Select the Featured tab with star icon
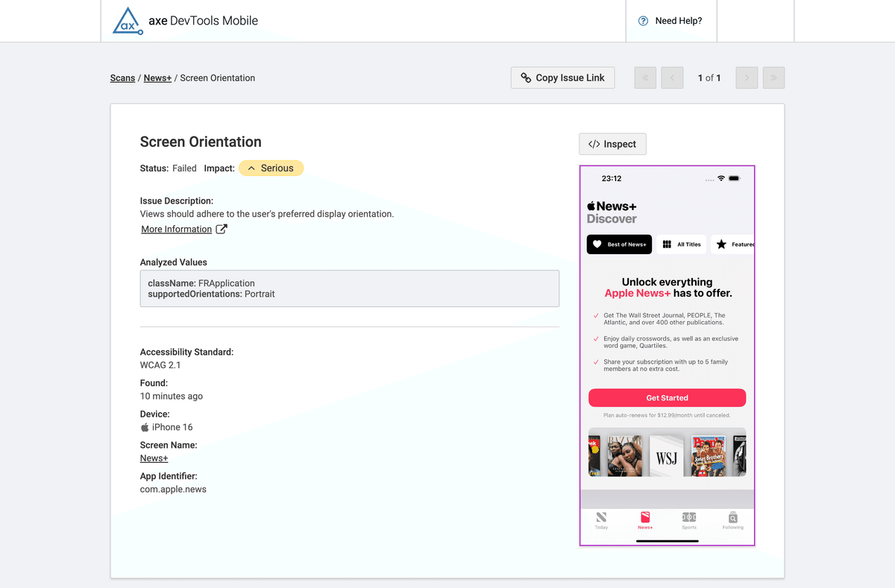The image size is (895, 588). (734, 244)
